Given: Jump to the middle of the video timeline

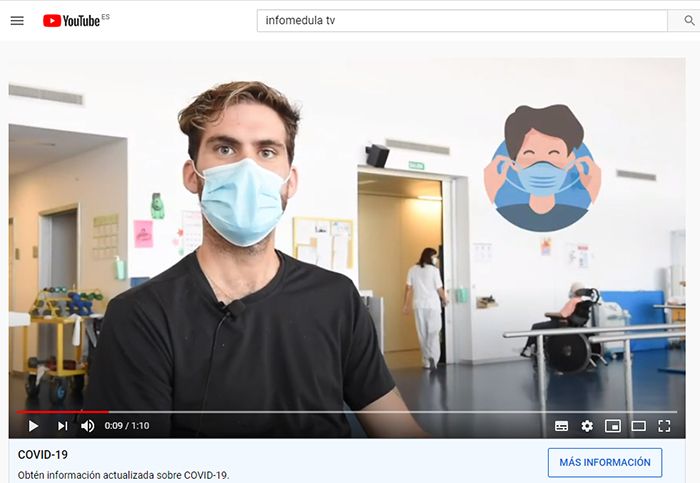Looking at the screenshot, I should (x=347, y=412).
